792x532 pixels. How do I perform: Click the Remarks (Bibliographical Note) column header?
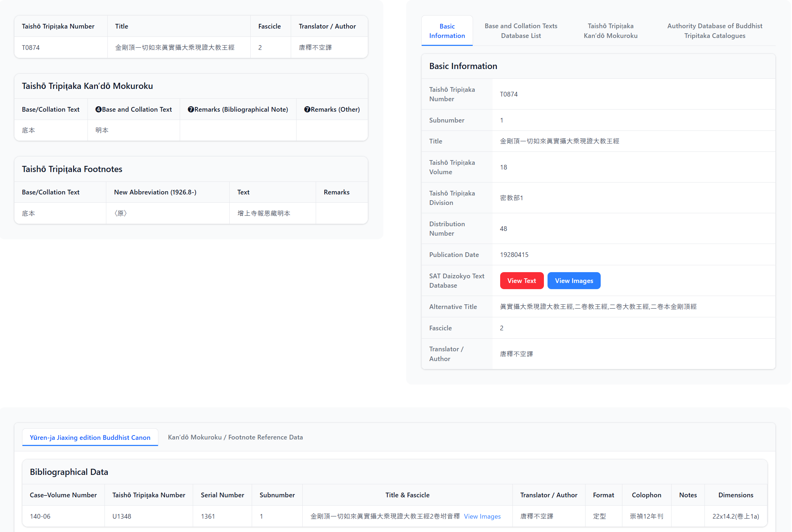point(238,110)
